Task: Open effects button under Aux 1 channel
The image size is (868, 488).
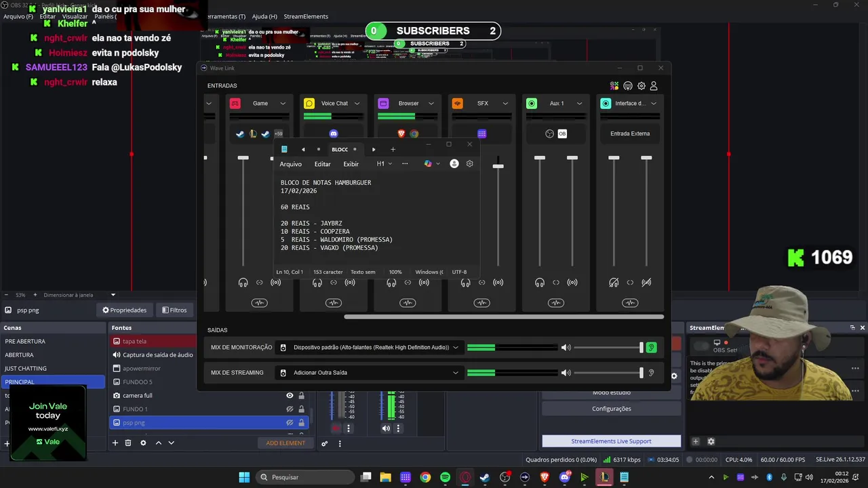Action: pyautogui.click(x=556, y=303)
